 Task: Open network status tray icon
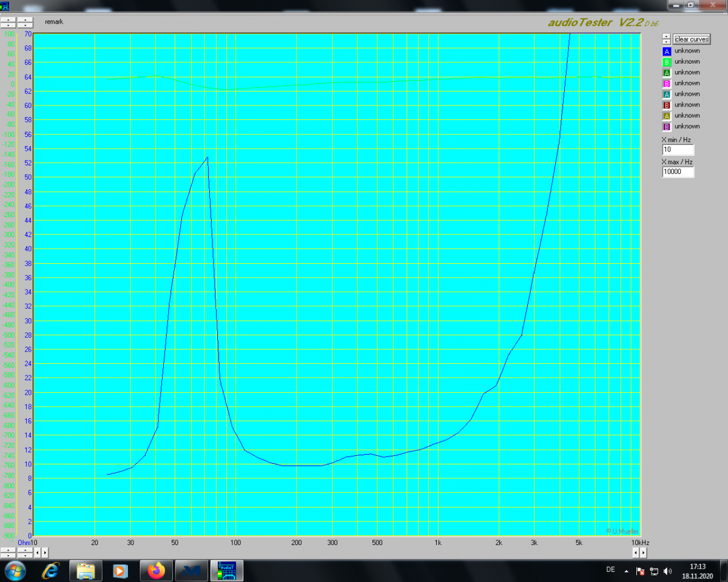654,570
